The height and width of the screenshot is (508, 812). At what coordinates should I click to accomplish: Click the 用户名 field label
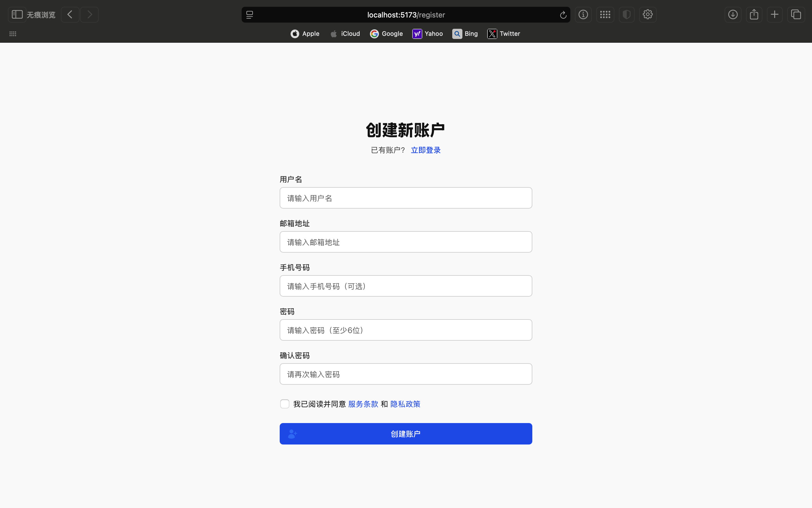[291, 179]
